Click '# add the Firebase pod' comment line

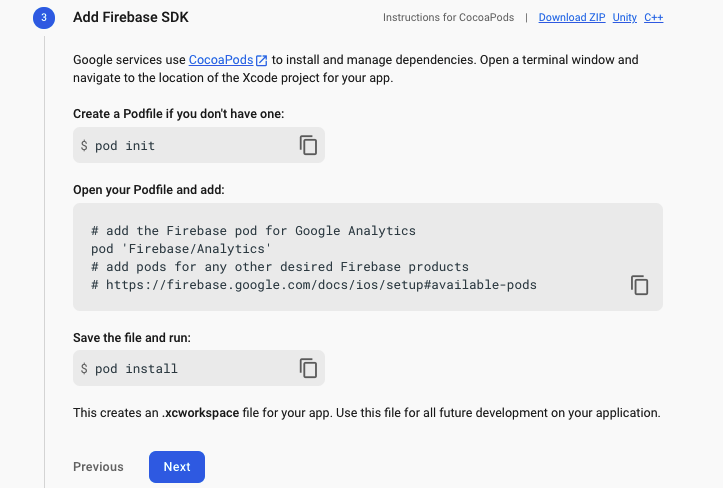pos(253,231)
